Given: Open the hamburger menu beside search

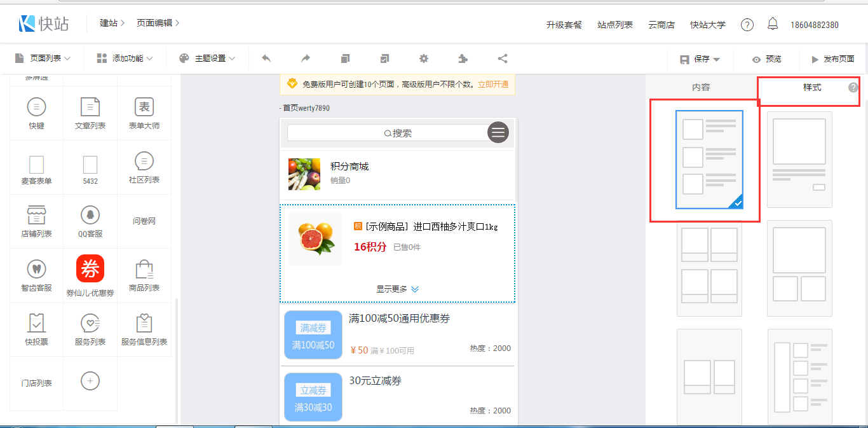Looking at the screenshot, I should tap(498, 132).
